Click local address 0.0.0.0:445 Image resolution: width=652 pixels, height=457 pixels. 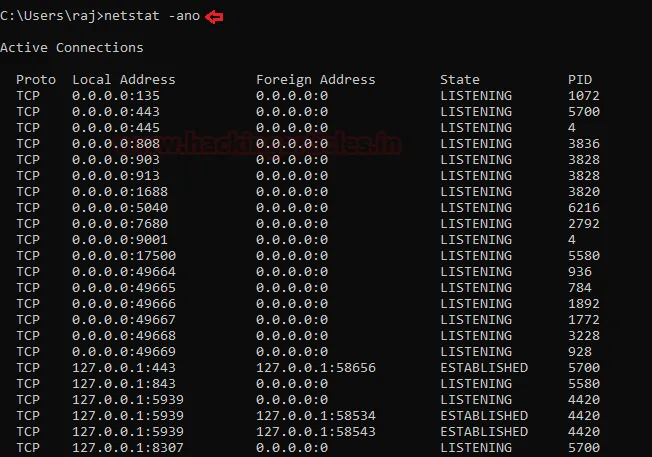pos(112,128)
